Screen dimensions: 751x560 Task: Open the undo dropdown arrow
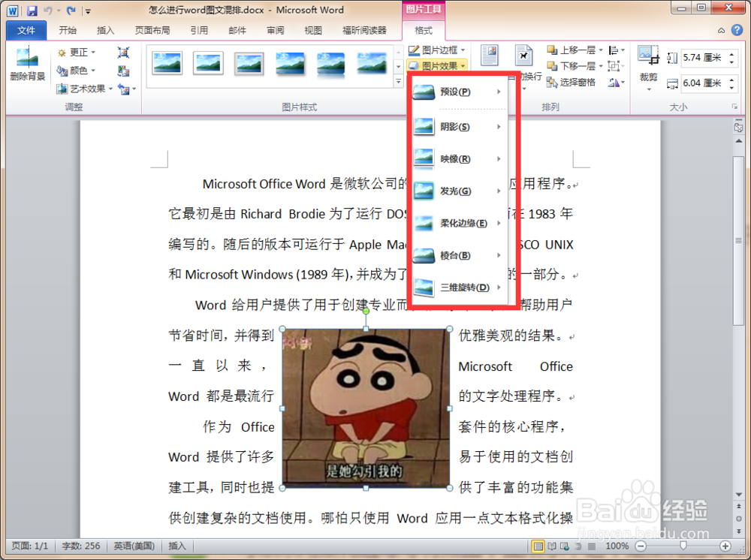click(x=59, y=11)
